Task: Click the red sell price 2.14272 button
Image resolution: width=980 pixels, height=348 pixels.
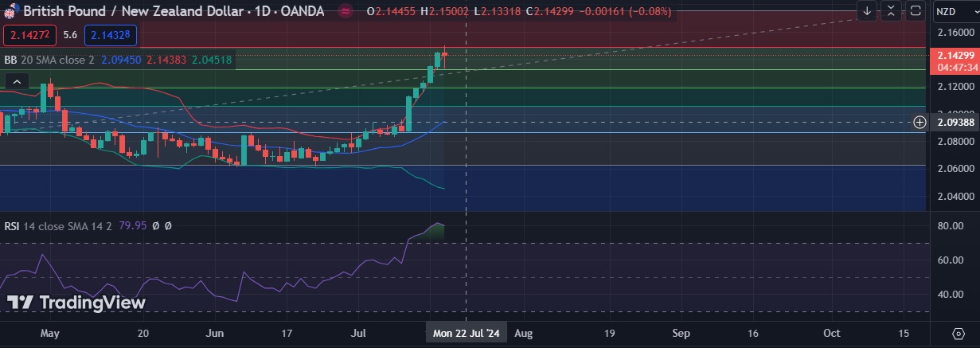Action: point(29,35)
